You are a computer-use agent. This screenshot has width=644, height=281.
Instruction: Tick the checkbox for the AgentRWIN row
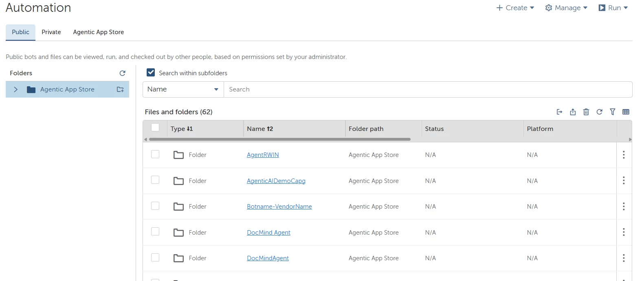(155, 154)
